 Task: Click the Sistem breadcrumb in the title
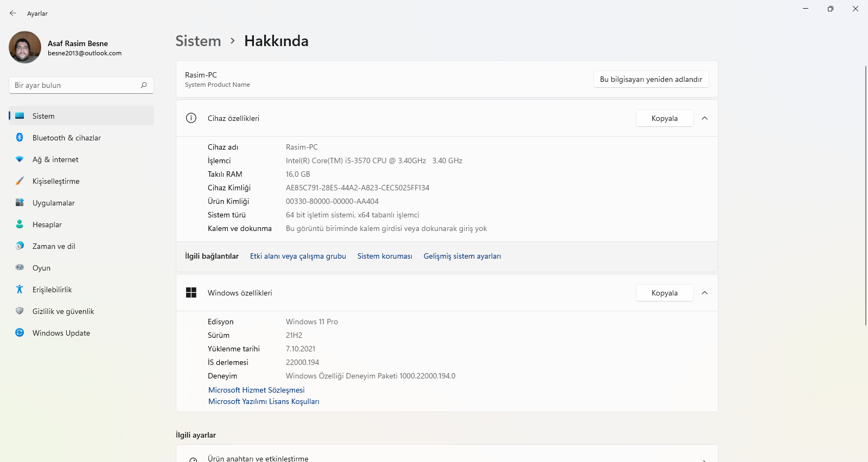click(x=198, y=41)
